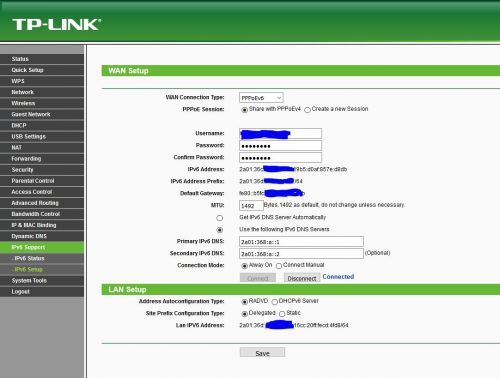Screen dimensions: 500x378
Task: Click the Confirm Password field
Action: (x=280, y=158)
